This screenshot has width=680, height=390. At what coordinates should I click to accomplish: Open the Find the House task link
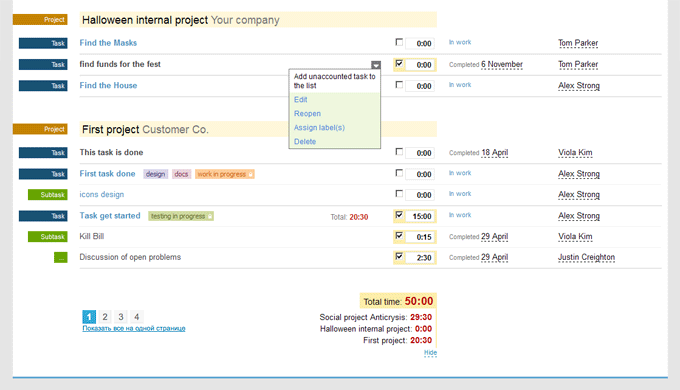coord(108,85)
